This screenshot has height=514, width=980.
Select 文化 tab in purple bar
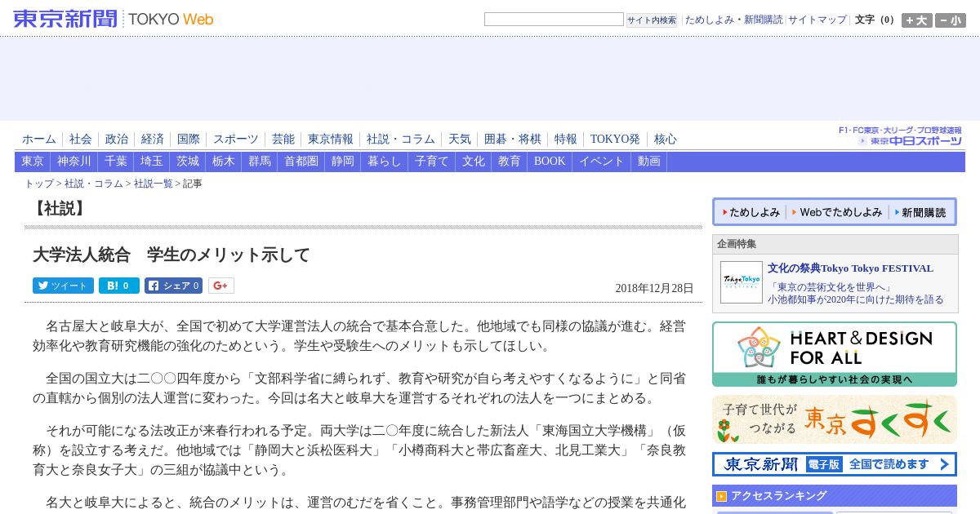click(474, 162)
